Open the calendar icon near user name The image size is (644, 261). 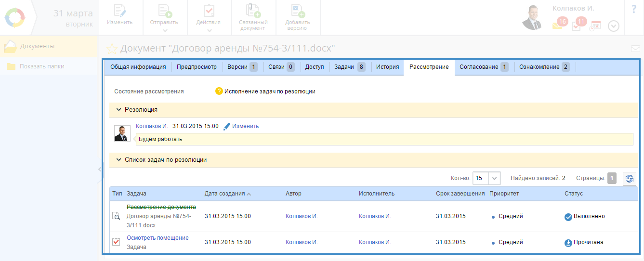pyautogui.click(x=595, y=26)
